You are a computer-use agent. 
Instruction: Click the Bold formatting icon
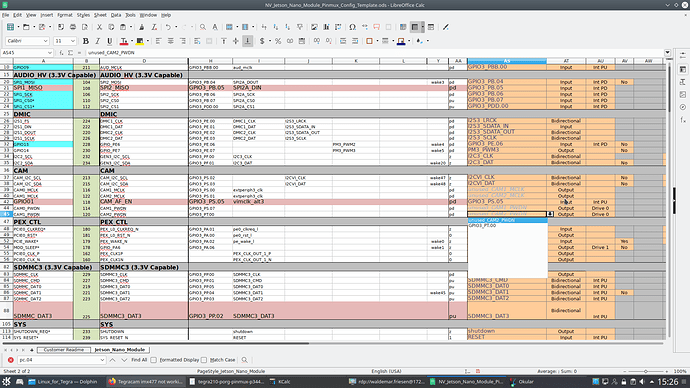coord(86,41)
